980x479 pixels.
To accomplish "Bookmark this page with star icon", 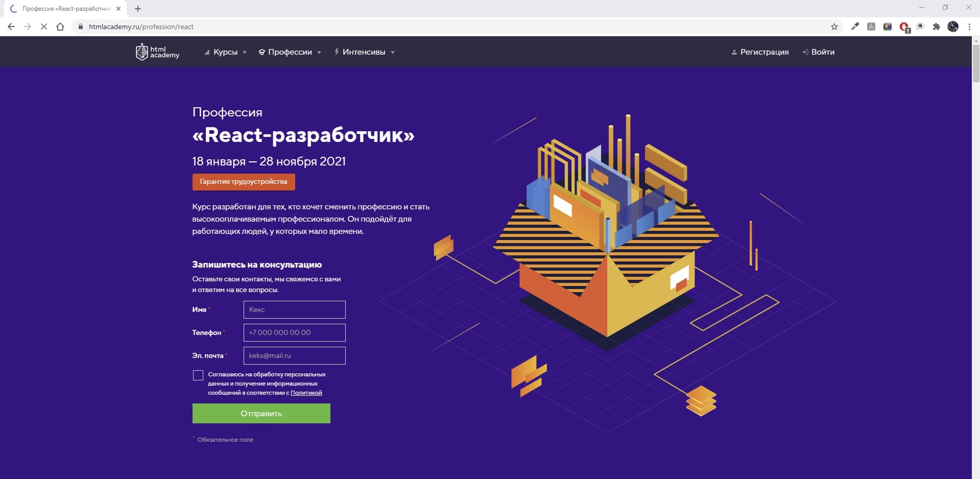I will (x=834, y=27).
